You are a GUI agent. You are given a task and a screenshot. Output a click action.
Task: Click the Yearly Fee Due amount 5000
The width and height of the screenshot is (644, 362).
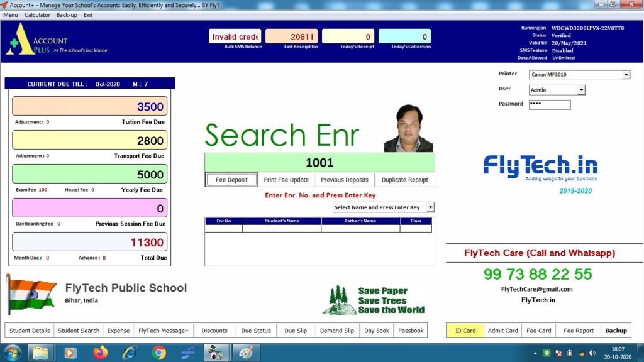(89, 174)
